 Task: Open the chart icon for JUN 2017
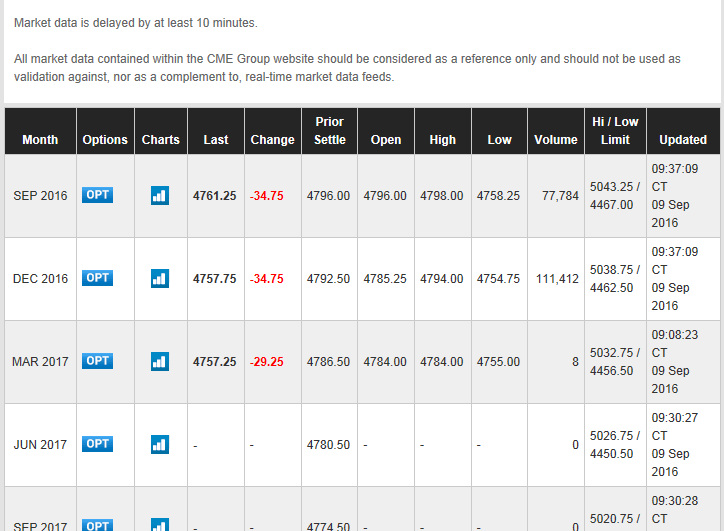[x=160, y=445]
